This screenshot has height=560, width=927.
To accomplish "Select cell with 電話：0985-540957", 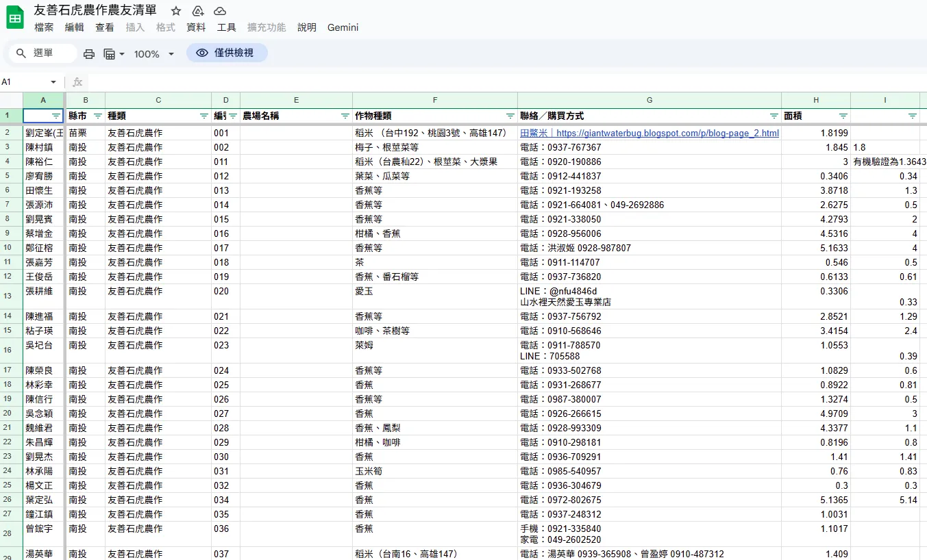I will click(650, 471).
